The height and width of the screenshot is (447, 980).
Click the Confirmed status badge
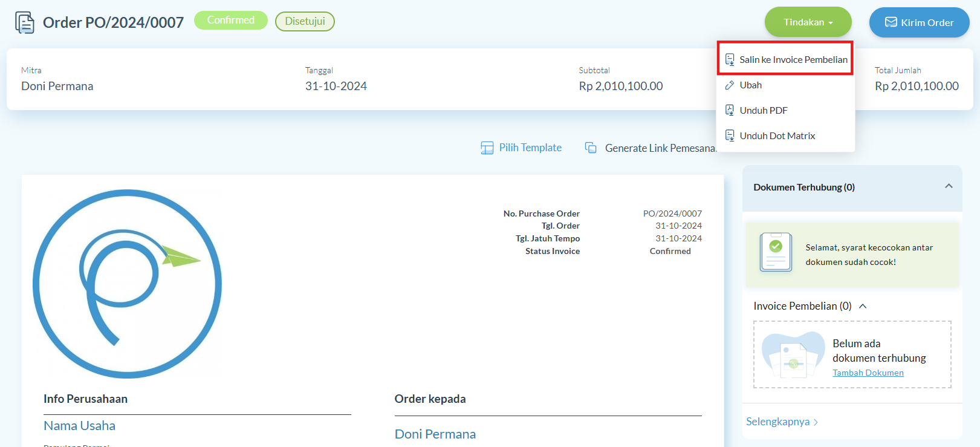(231, 20)
